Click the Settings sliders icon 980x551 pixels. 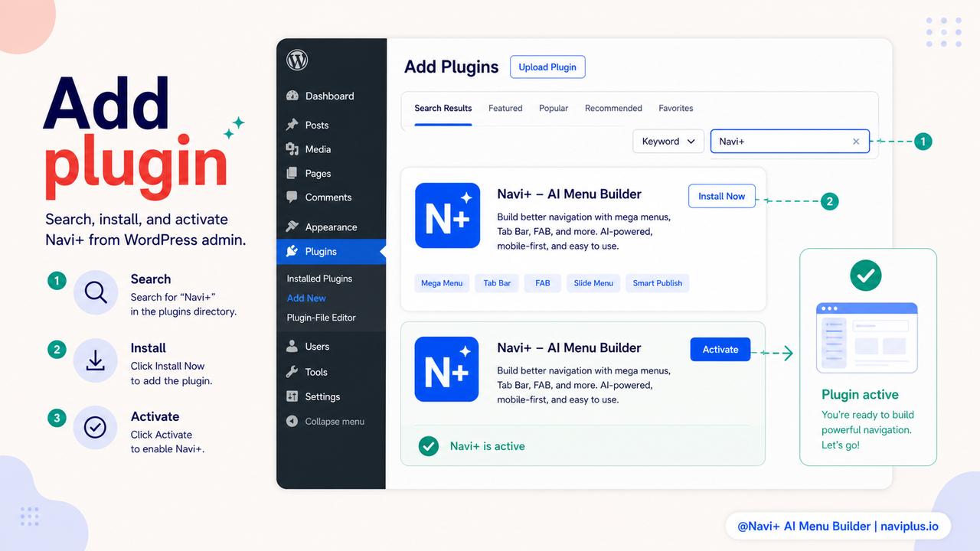[x=292, y=396]
